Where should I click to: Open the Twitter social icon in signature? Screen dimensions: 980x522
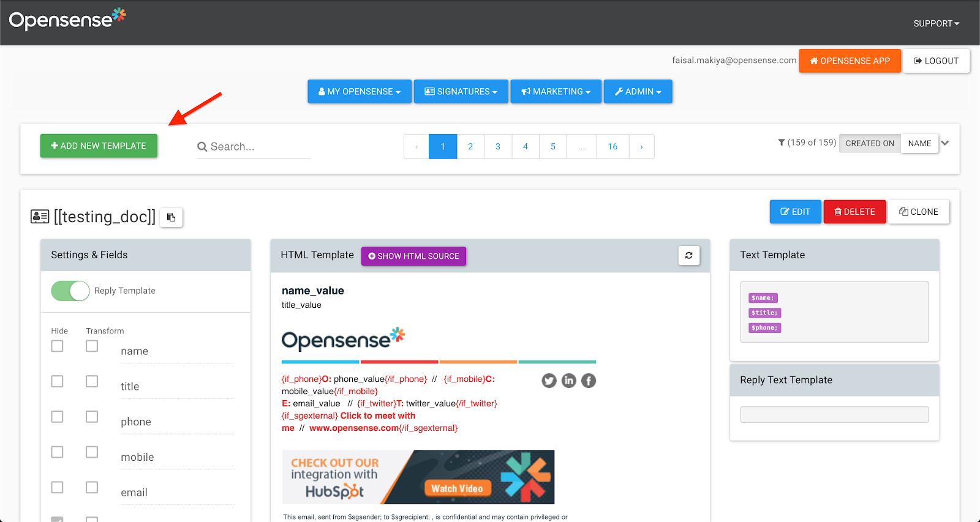549,381
